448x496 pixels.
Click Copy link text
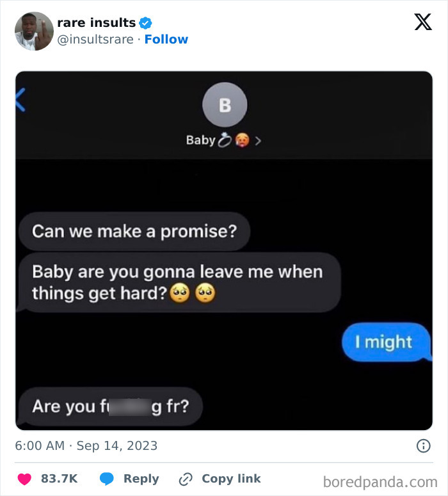[x=231, y=479]
